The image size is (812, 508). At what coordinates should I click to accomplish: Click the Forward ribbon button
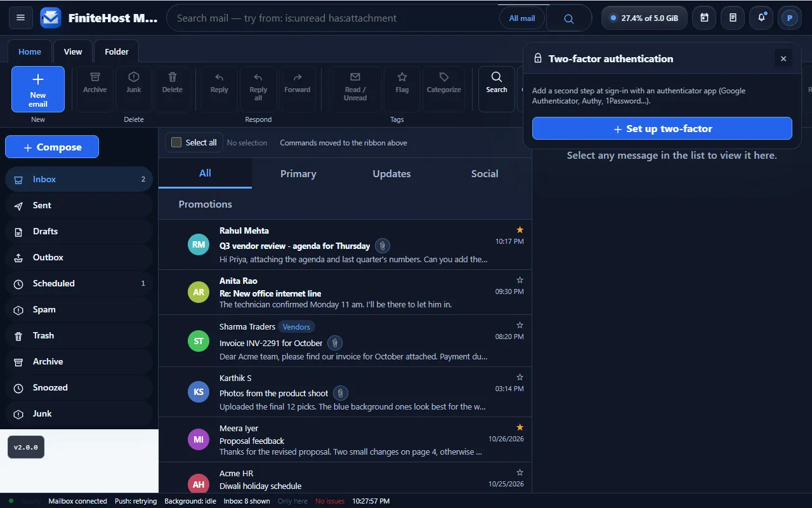point(298,89)
